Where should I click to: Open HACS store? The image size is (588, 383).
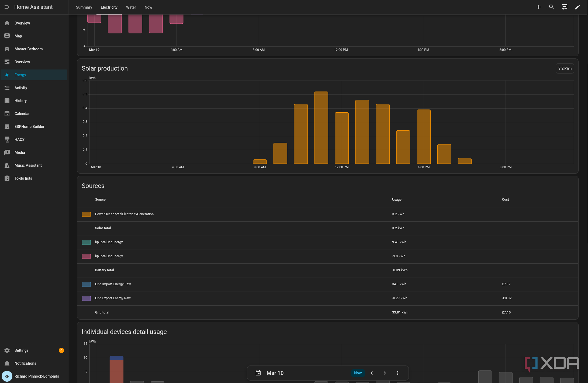pos(34,140)
